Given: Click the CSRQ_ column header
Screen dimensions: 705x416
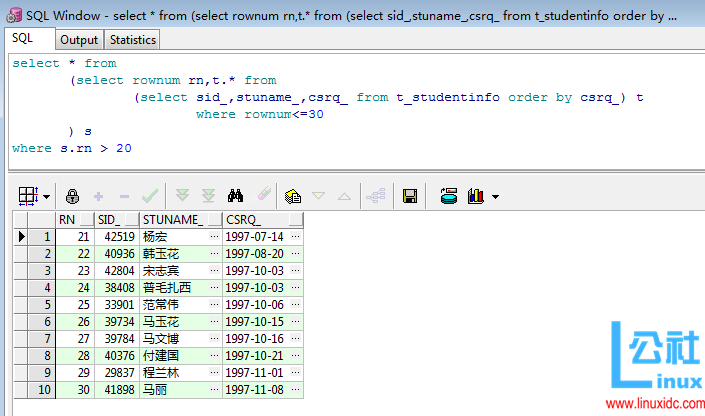Looking at the screenshot, I should 243,219.
